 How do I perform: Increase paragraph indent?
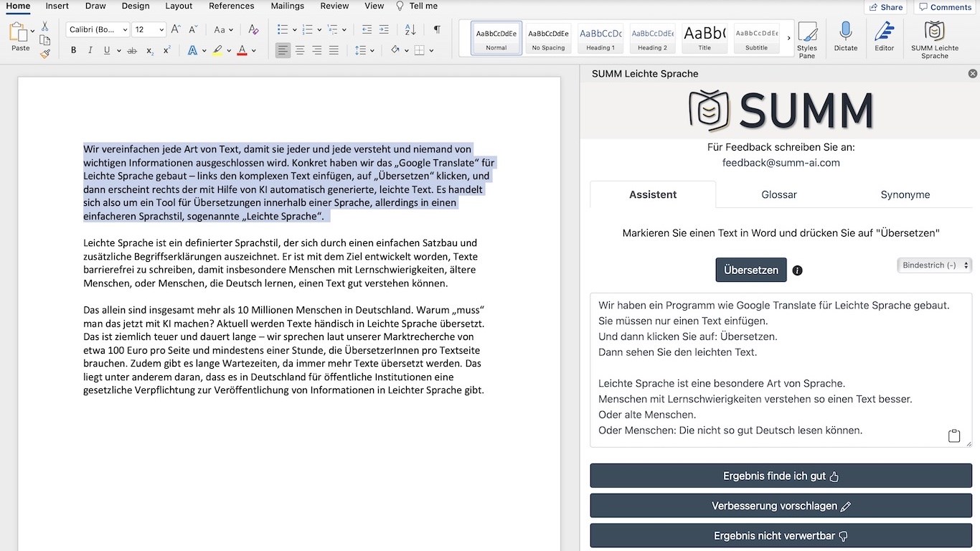click(384, 29)
